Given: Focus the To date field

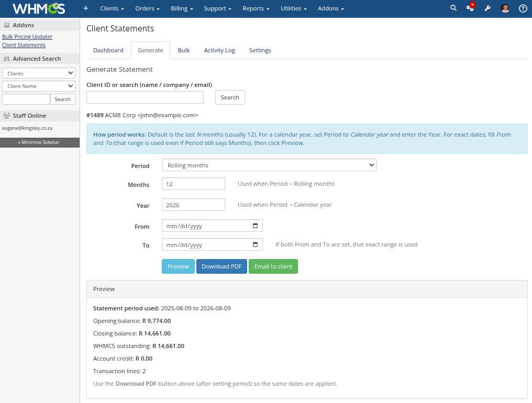Looking at the screenshot, I should pos(212,244).
